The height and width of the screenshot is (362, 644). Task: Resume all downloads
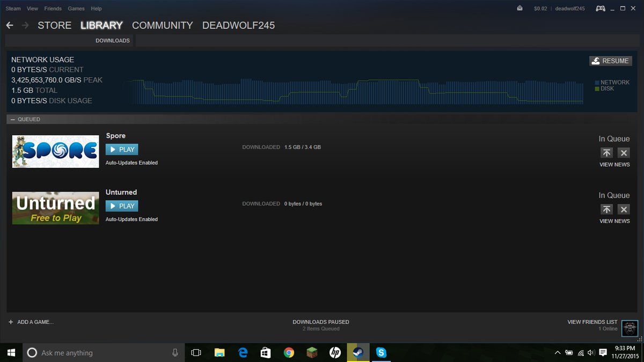[610, 61]
